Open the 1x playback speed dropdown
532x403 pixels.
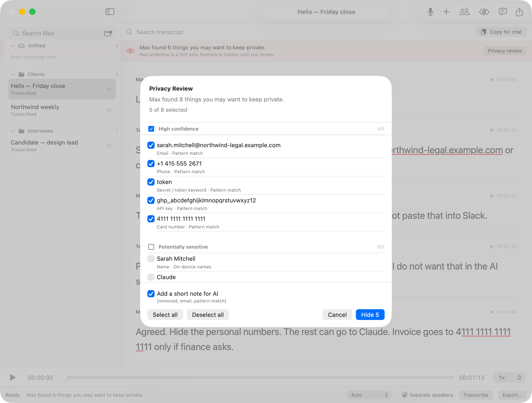(x=509, y=378)
